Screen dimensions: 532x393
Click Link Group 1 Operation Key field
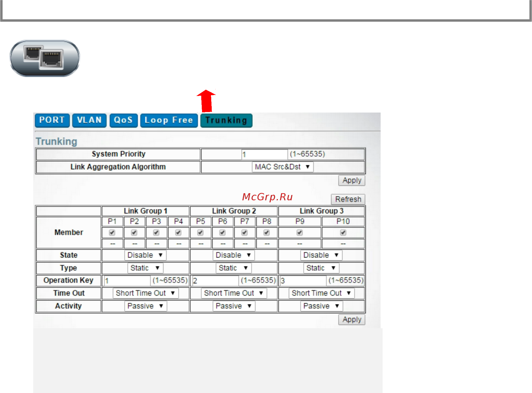(x=127, y=281)
